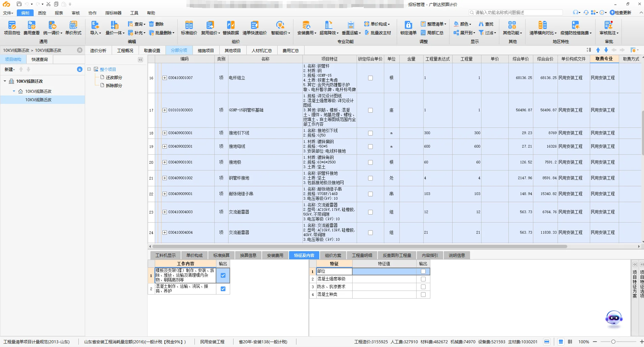Switch to the 人材机汇总 tab
This screenshot has height=347, width=644.
click(262, 50)
